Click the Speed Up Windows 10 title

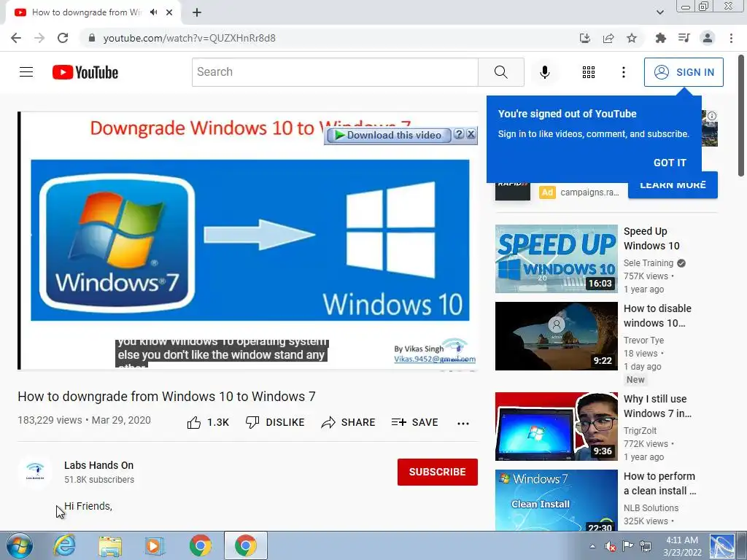(651, 238)
